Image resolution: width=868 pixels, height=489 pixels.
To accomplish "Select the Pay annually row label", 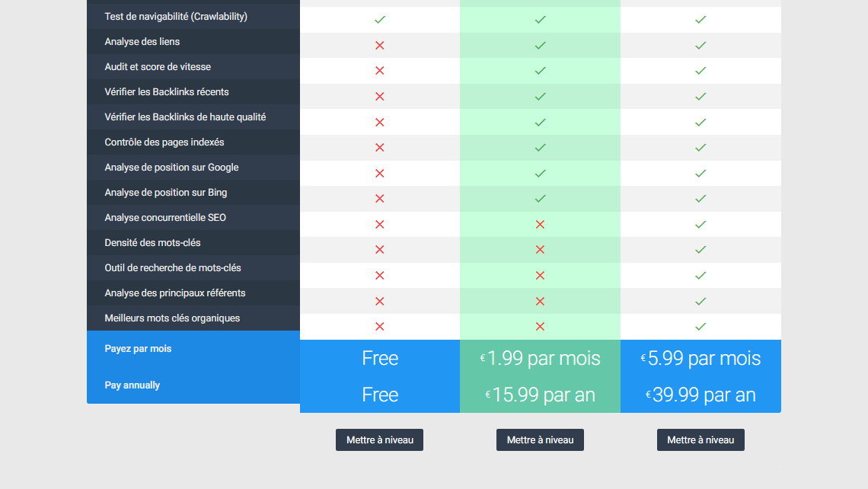I will click(132, 385).
